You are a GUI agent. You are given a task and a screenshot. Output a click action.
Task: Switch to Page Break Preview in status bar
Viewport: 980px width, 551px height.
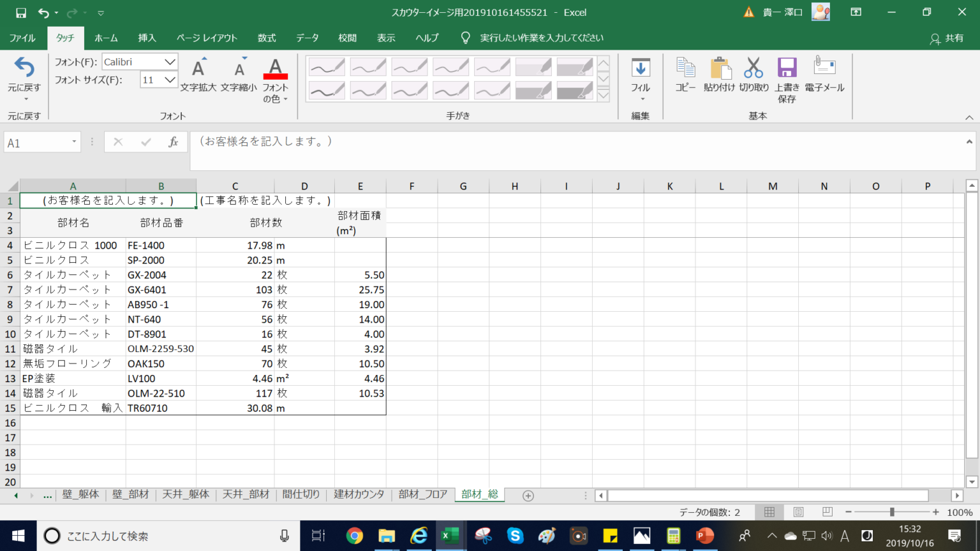click(x=828, y=512)
